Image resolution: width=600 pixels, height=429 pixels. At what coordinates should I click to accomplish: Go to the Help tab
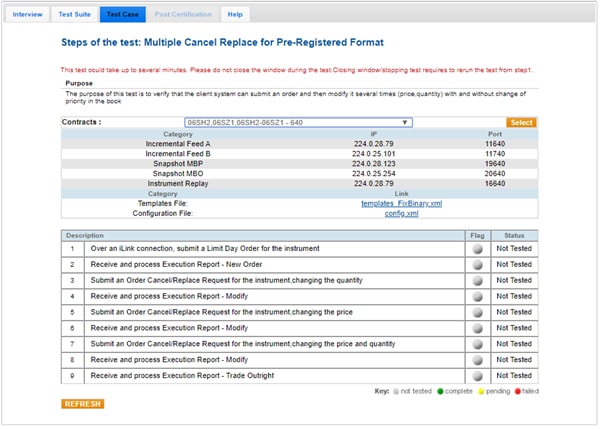click(235, 15)
